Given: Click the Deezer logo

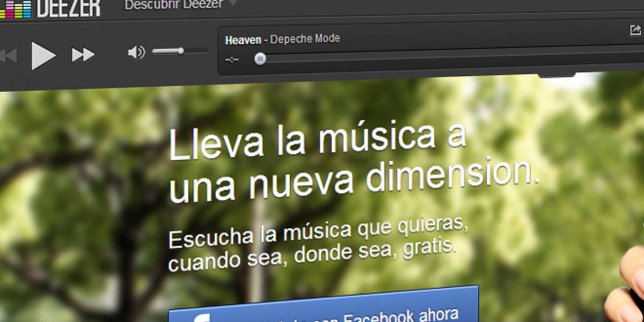Looking at the screenshot, I should click(x=49, y=8).
